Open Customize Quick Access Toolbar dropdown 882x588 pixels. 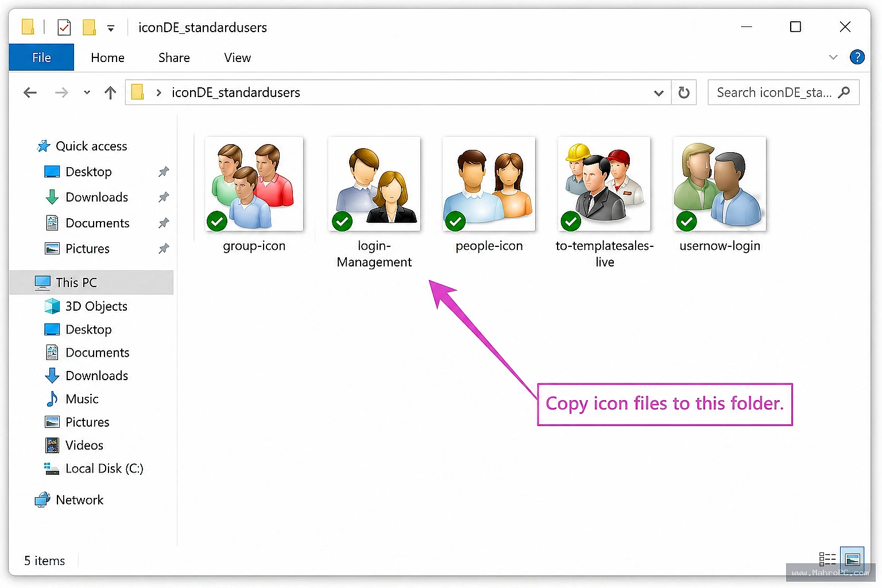(x=111, y=28)
